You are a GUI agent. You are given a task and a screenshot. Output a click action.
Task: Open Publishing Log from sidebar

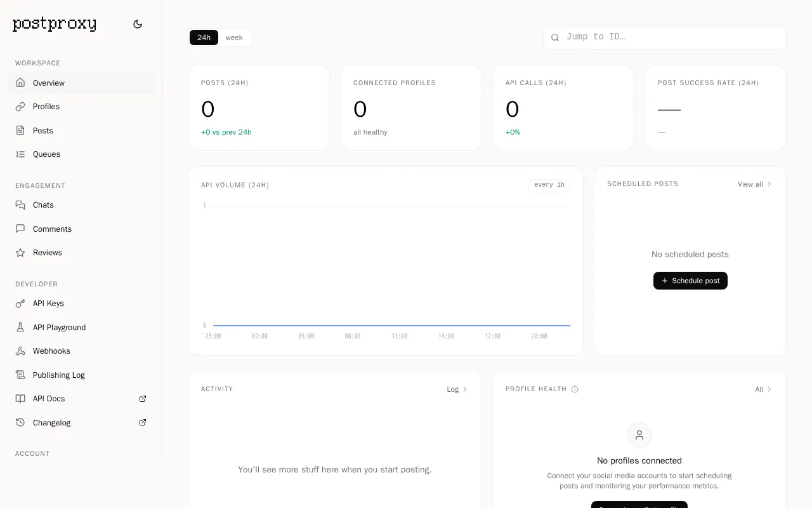tap(81, 375)
